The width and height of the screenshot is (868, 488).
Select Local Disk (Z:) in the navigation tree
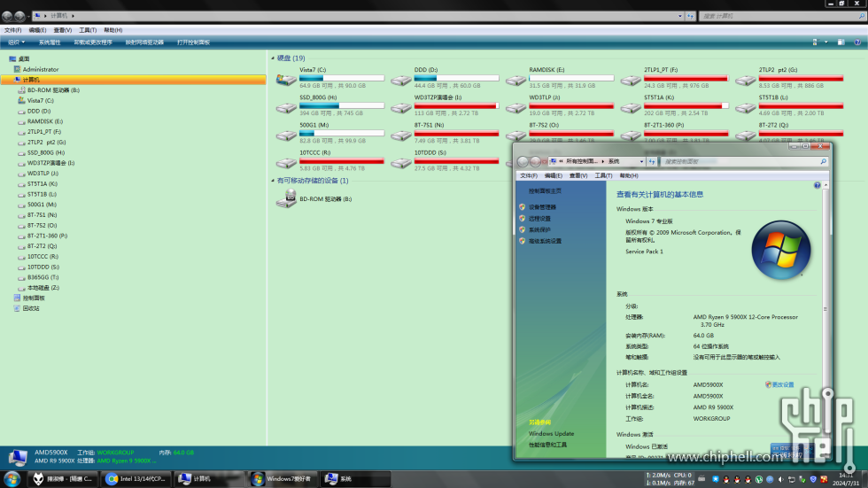43,288
